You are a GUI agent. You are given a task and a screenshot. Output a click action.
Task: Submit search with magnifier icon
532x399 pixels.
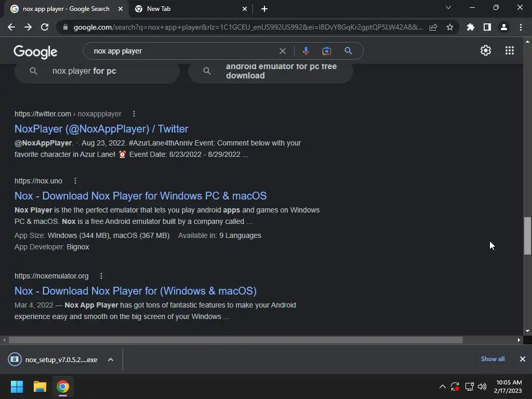(348, 51)
